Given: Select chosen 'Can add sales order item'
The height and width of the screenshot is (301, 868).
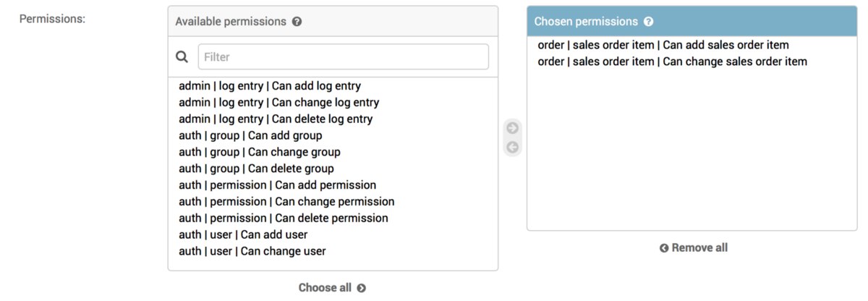Looking at the screenshot, I should click(x=663, y=45).
